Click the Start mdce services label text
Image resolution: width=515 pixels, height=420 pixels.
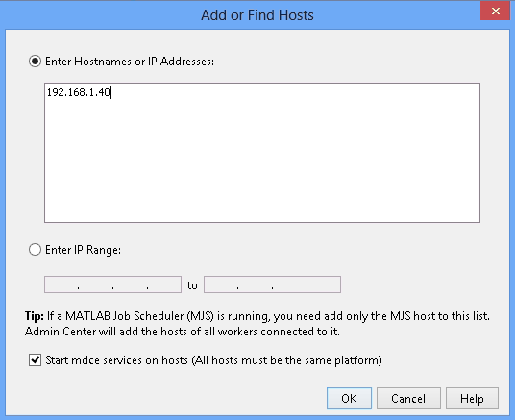tap(213, 360)
